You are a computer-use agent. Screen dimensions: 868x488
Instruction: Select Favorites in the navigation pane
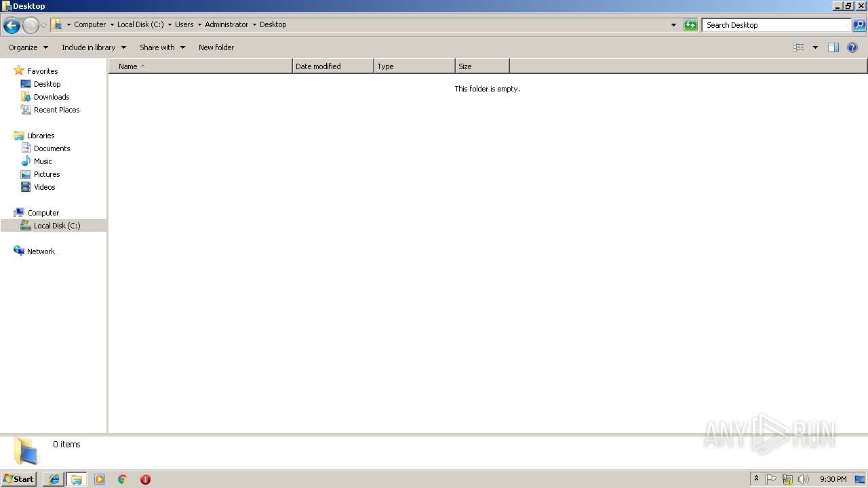(x=42, y=71)
